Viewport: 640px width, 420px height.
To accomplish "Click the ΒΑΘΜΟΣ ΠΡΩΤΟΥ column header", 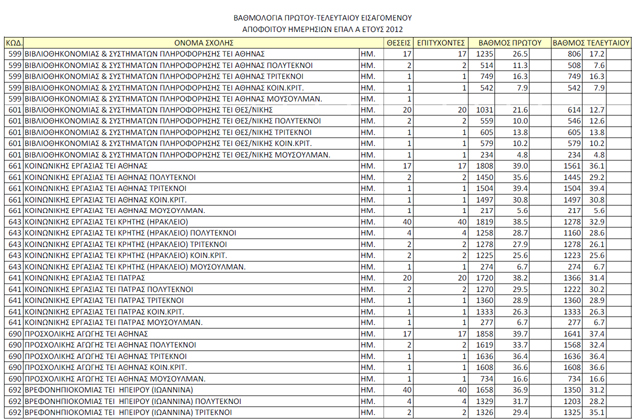I will coord(509,43).
